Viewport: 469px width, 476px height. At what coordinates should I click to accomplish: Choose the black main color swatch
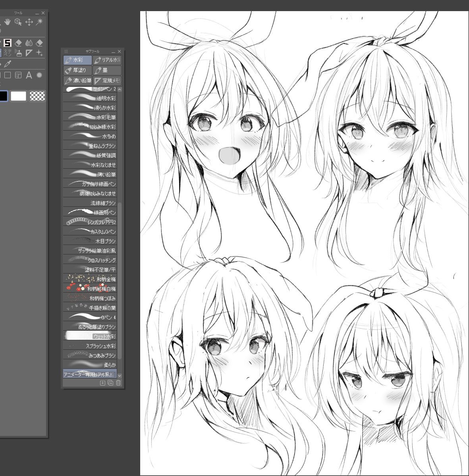point(3,96)
